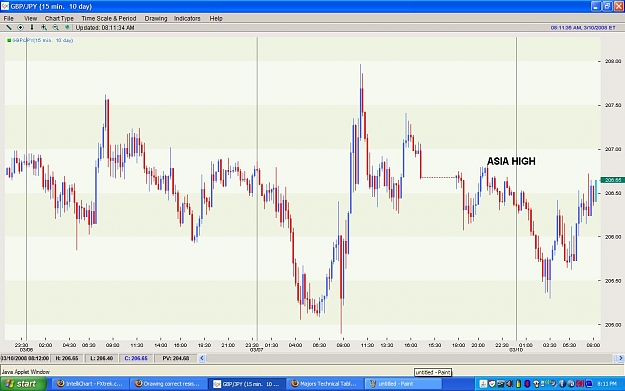
Task: Click the C: 206.65 status field
Action: point(136,358)
